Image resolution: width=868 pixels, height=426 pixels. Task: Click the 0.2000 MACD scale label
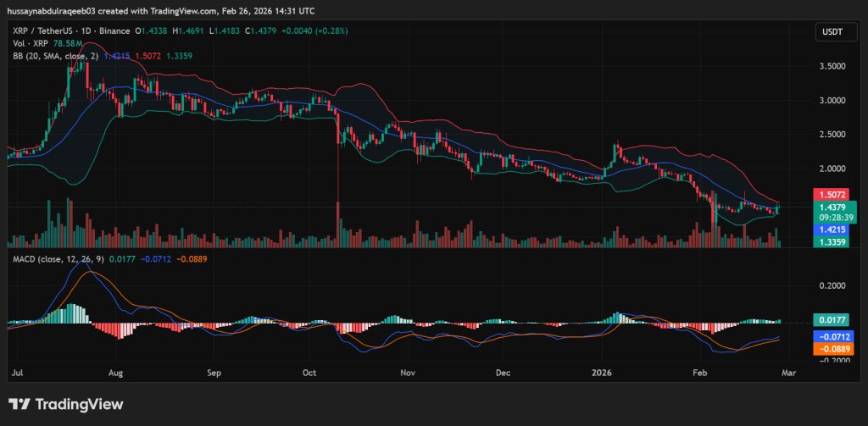click(x=831, y=286)
